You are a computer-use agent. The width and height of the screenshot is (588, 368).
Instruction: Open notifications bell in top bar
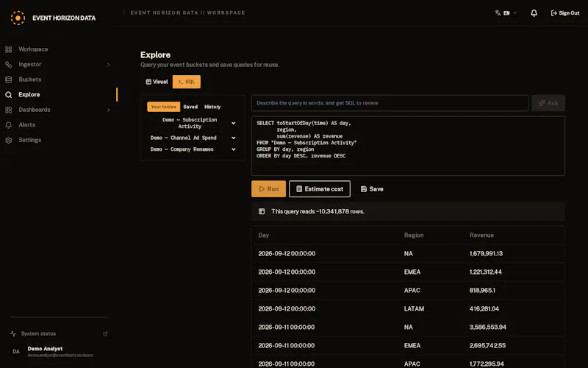534,13
